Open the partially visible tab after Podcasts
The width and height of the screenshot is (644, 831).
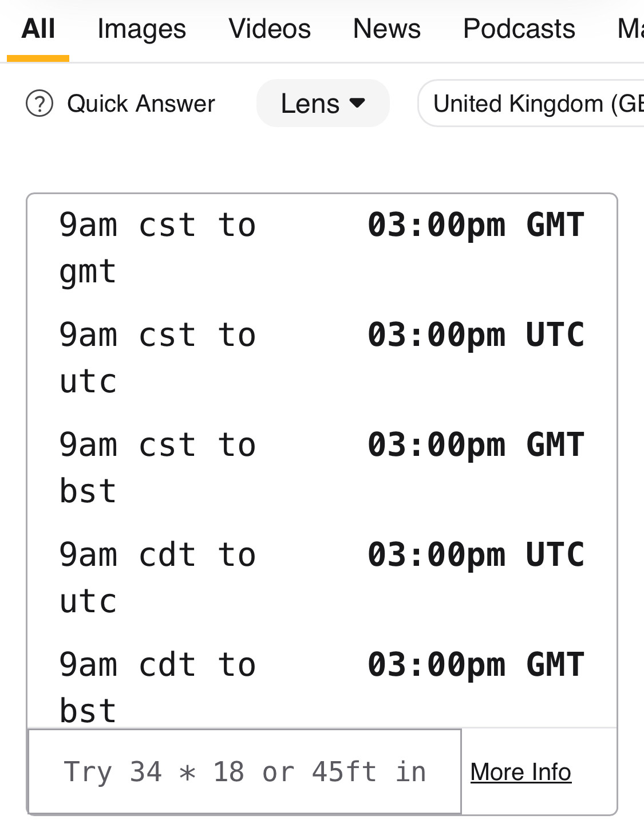pos(630,29)
